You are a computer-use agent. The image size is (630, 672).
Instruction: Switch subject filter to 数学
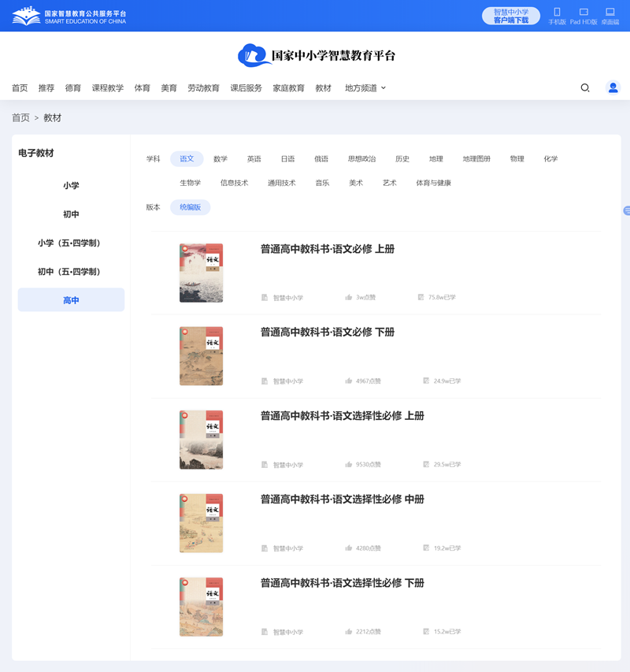coord(220,158)
